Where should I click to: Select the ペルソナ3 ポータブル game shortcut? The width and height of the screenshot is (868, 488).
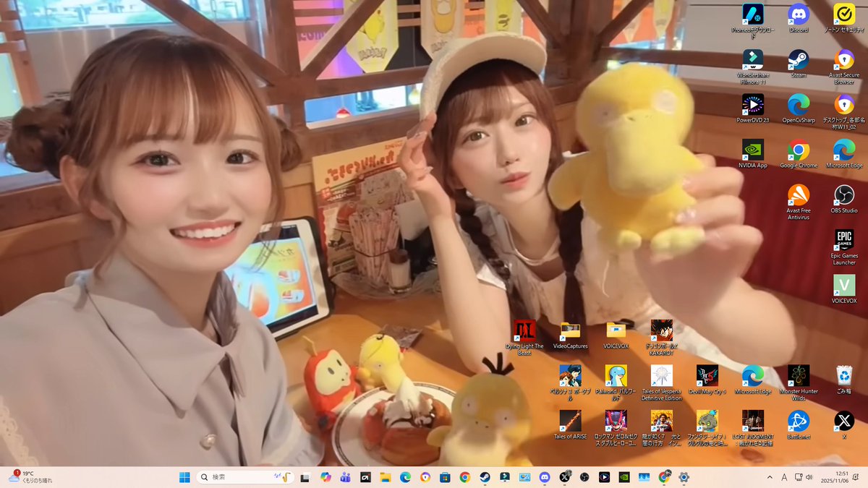tap(570, 383)
